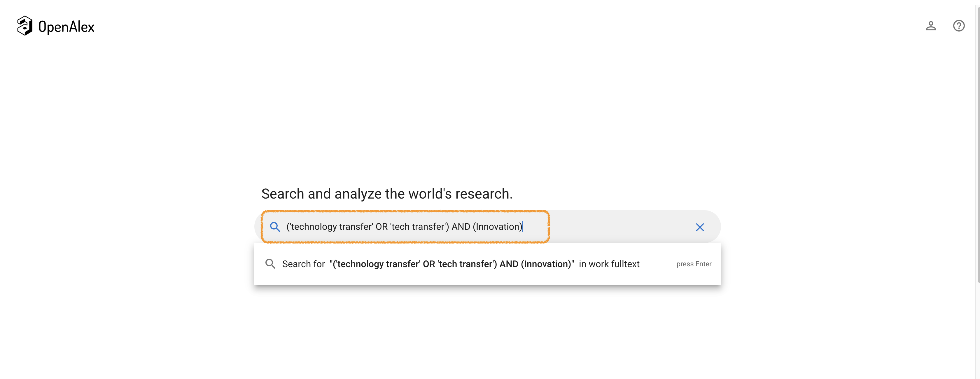Screen dimensions: 980x379
Task: Click the OpenAlex wordmark text
Action: pos(66,27)
